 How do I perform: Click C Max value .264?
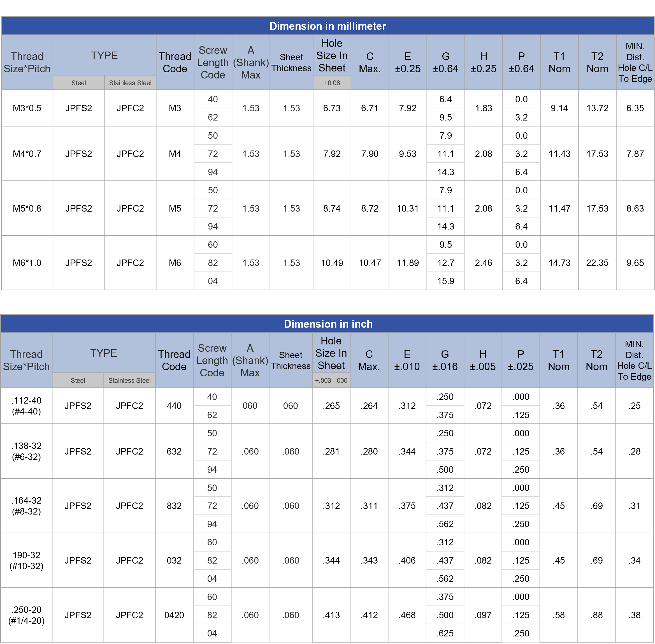tap(369, 406)
